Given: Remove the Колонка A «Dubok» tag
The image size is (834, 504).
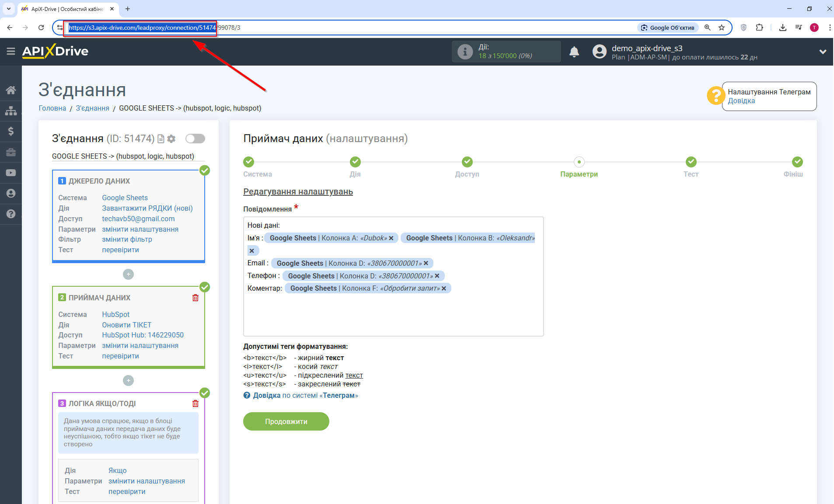Looking at the screenshot, I should 391,238.
